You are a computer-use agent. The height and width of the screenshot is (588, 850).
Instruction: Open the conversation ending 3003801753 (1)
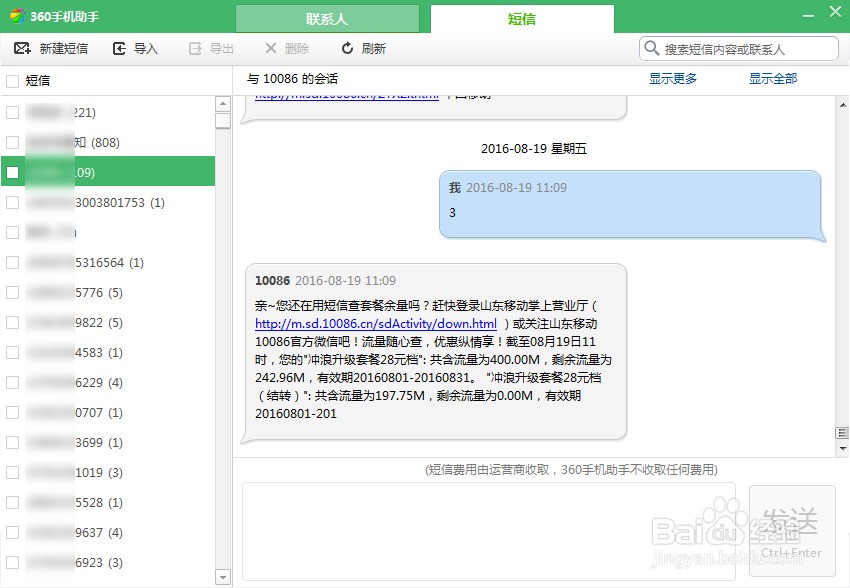[x=108, y=202]
